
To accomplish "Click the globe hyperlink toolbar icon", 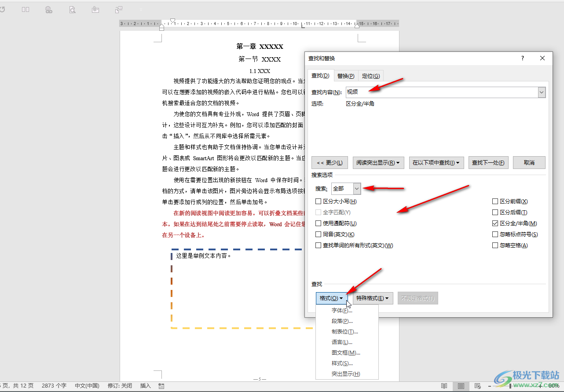I will pyautogui.click(x=49, y=9).
